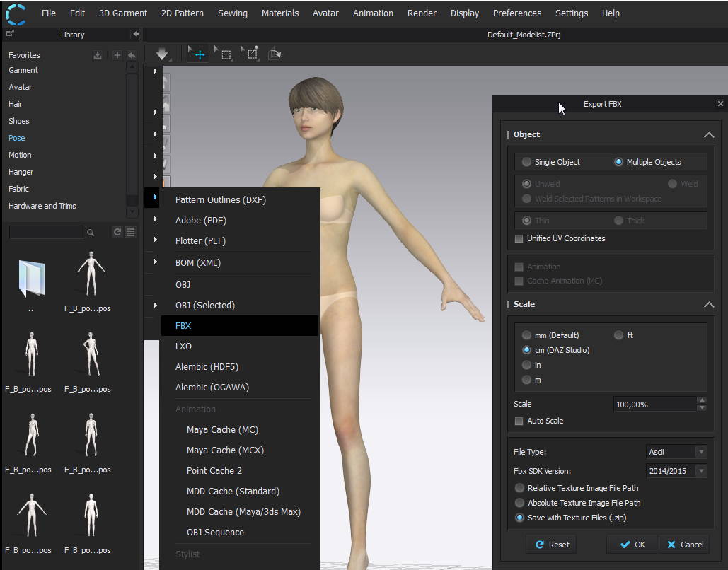Click the Simulate arrow tool in toolbar
Image resolution: width=728 pixels, height=570 pixels.
click(x=163, y=54)
